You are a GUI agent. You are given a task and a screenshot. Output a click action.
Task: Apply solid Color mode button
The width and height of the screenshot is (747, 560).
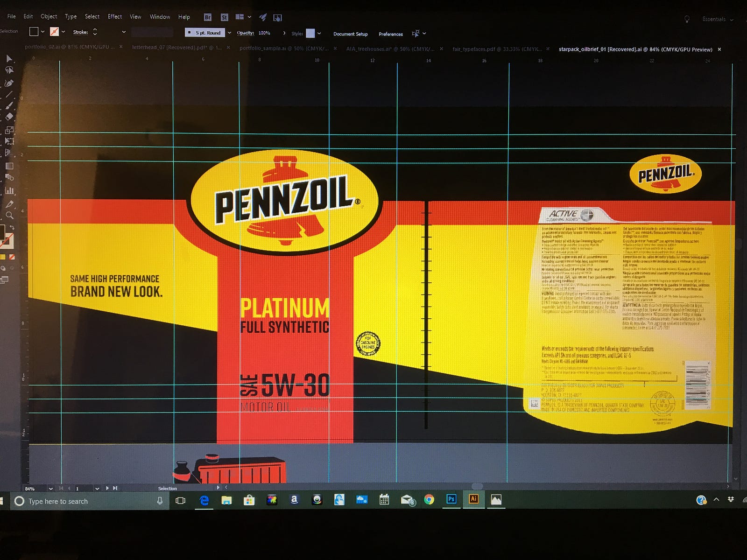pyautogui.click(x=2, y=257)
